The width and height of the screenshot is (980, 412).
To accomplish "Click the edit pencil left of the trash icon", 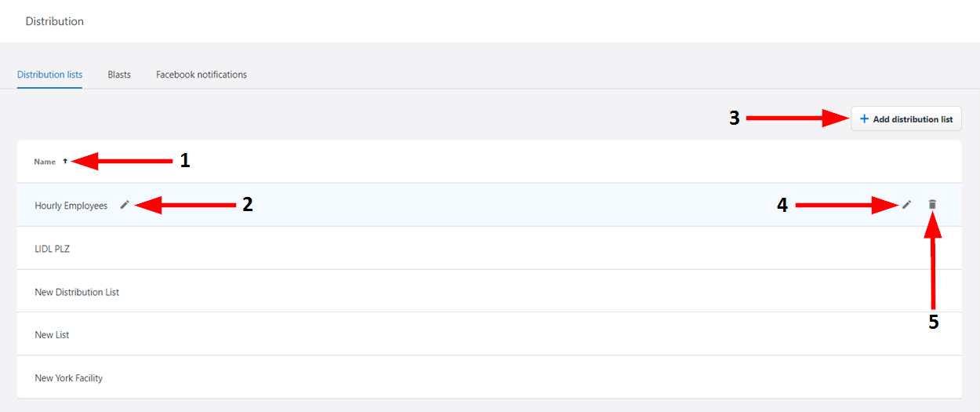I will 907,205.
